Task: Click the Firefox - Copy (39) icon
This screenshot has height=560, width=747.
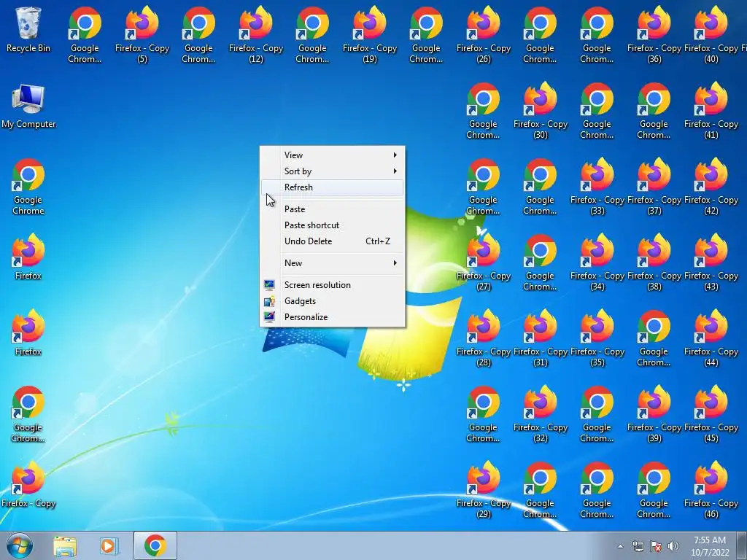Action: click(x=654, y=414)
